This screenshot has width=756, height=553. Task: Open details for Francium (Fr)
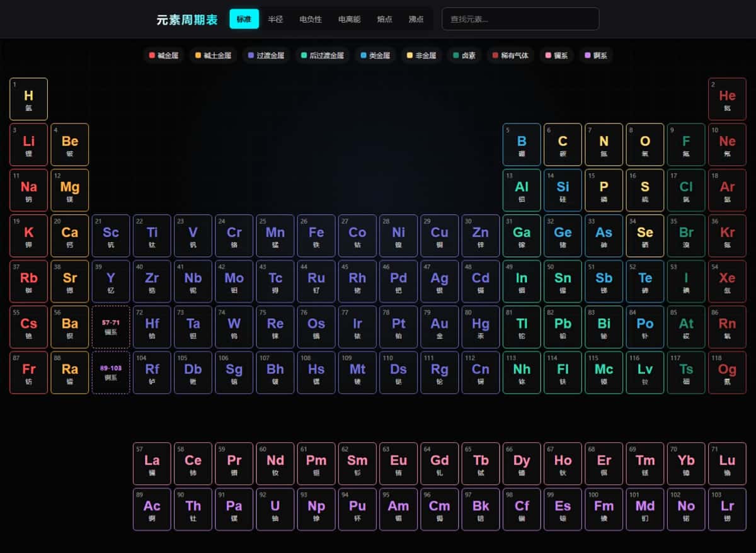tap(28, 372)
